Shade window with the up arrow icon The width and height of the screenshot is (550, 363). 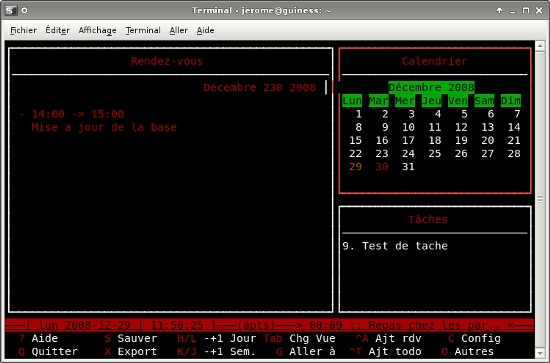point(499,11)
